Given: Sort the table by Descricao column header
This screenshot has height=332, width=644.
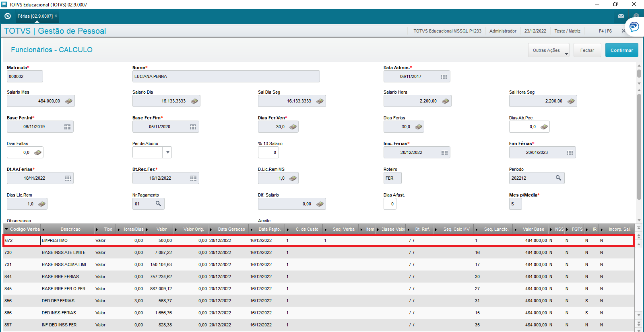Looking at the screenshot, I should pyautogui.click(x=68, y=229).
